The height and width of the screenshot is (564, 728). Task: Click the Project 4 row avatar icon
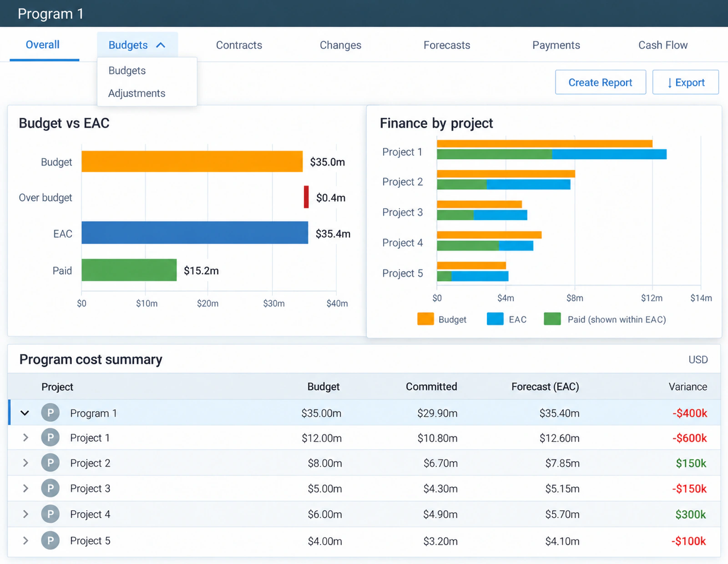click(x=51, y=514)
